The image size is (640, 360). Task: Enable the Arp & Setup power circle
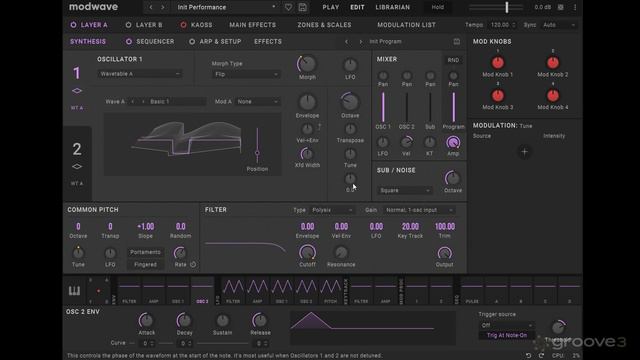coord(192,42)
